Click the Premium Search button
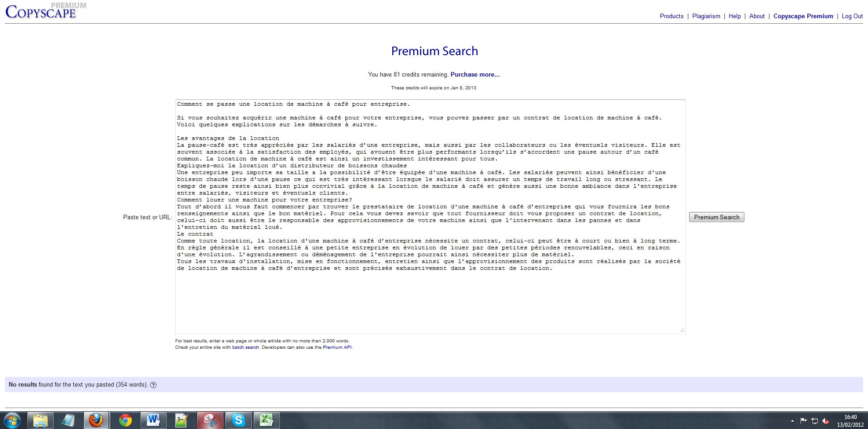 coord(716,217)
